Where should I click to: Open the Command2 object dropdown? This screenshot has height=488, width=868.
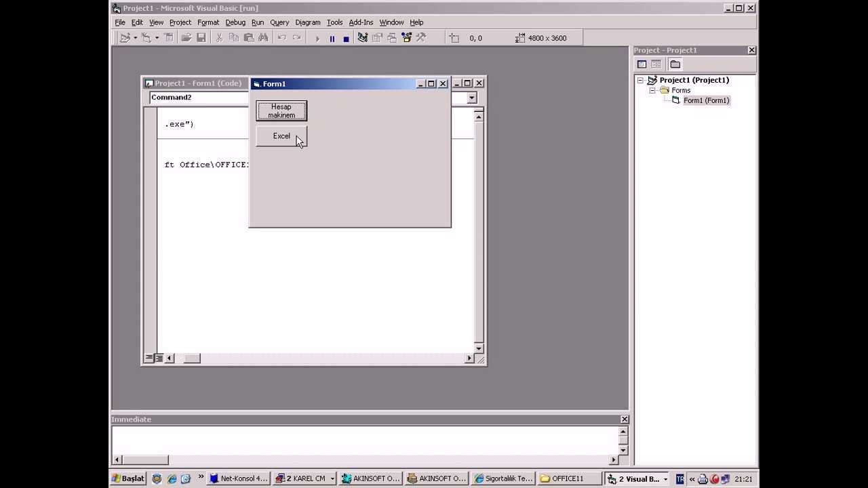(199, 98)
